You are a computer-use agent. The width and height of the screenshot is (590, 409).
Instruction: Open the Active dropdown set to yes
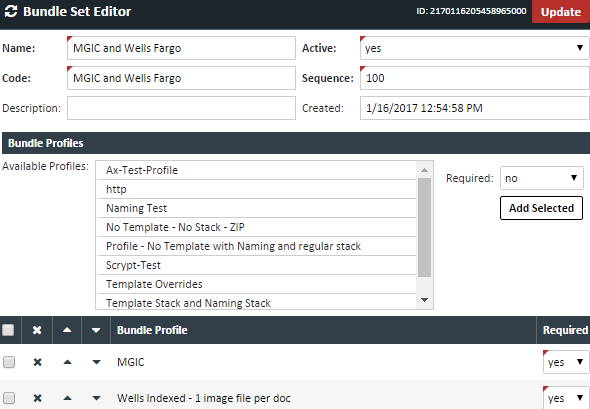(474, 48)
